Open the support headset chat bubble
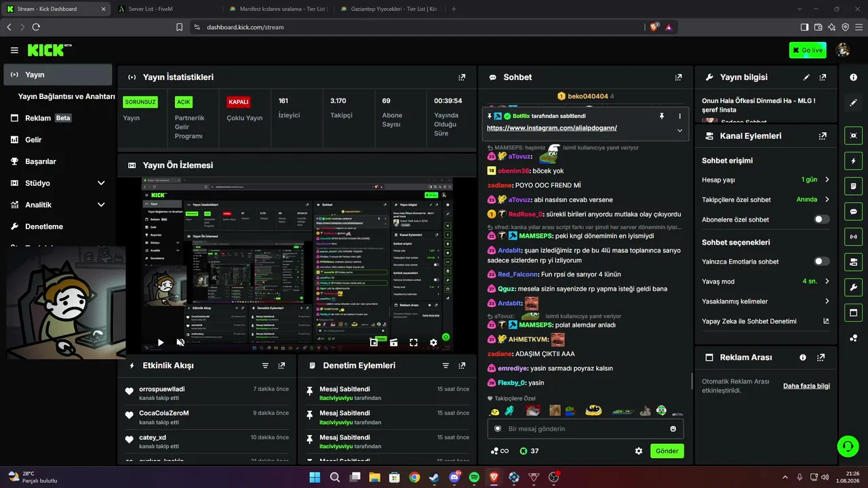868x488 pixels. click(847, 446)
